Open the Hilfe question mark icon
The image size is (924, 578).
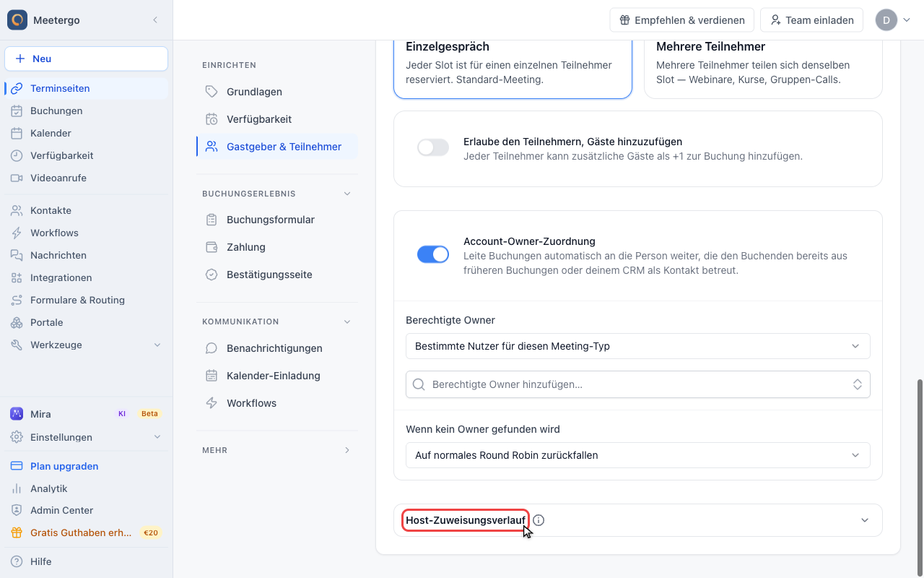[x=17, y=561]
